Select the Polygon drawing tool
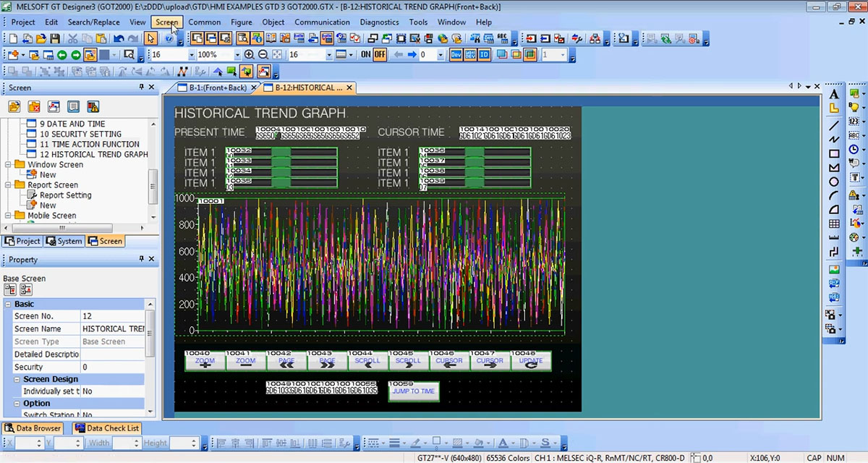The width and height of the screenshot is (868, 463). click(834, 168)
